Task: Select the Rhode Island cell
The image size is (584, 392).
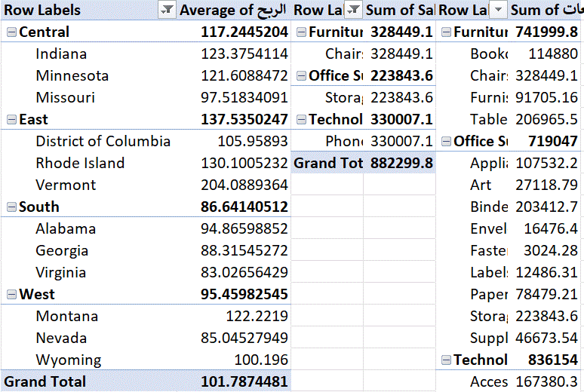Action: [80, 164]
